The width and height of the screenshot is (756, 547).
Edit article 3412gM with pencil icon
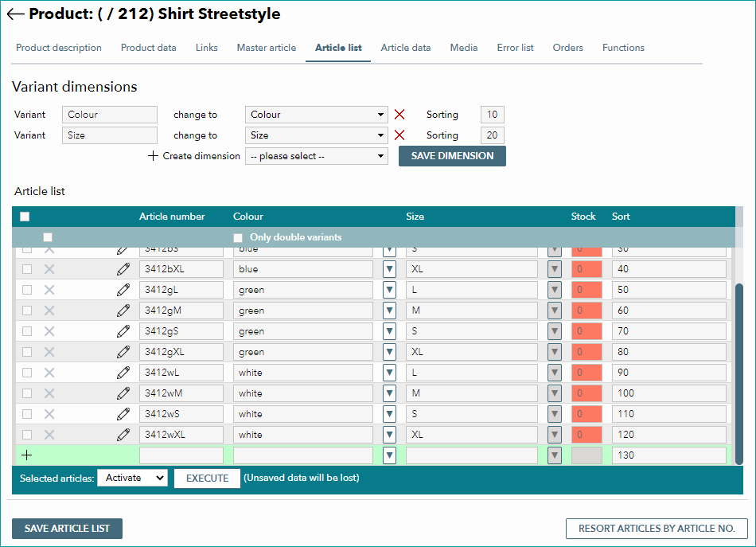123,311
